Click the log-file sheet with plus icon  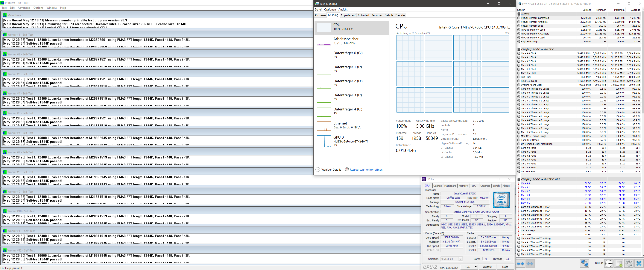tap(619, 263)
